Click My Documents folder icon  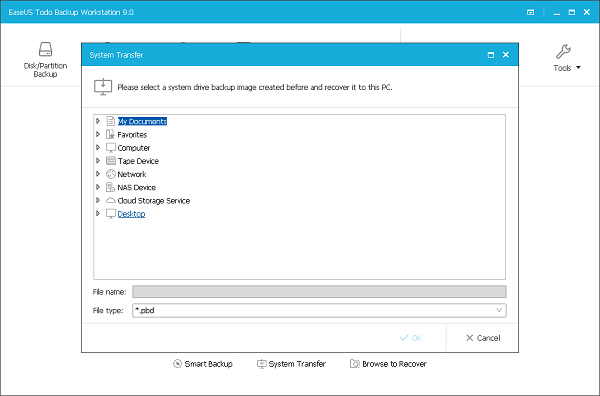[111, 121]
